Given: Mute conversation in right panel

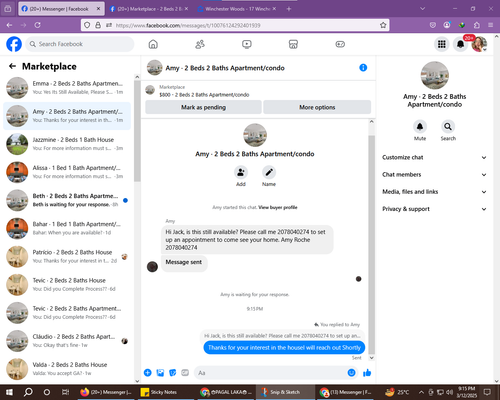Looking at the screenshot, I should point(420,127).
